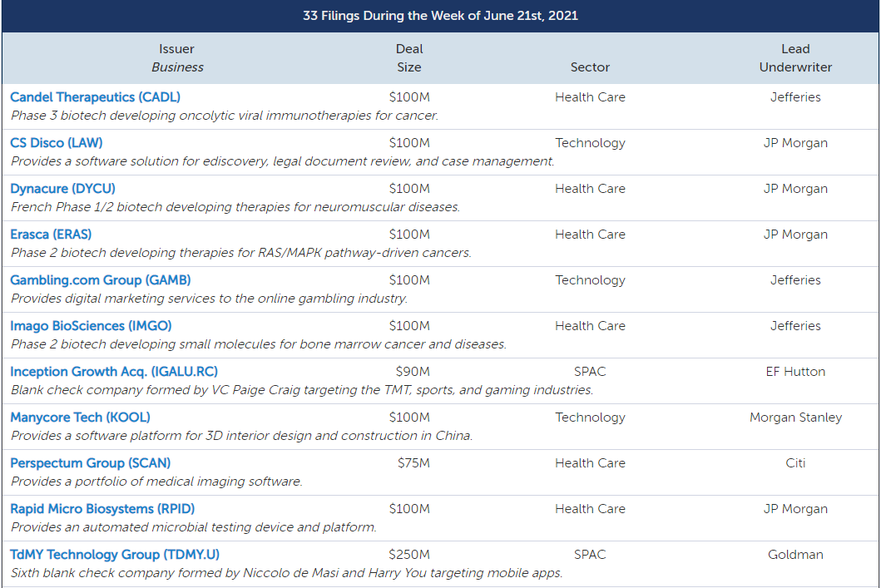Open the Erasca (ERAS) issuer link
This screenshot has width=881, height=588.
coord(51,235)
